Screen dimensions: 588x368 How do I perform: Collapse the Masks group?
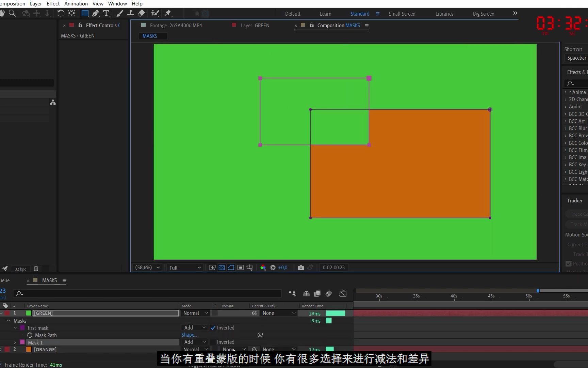(x=9, y=321)
